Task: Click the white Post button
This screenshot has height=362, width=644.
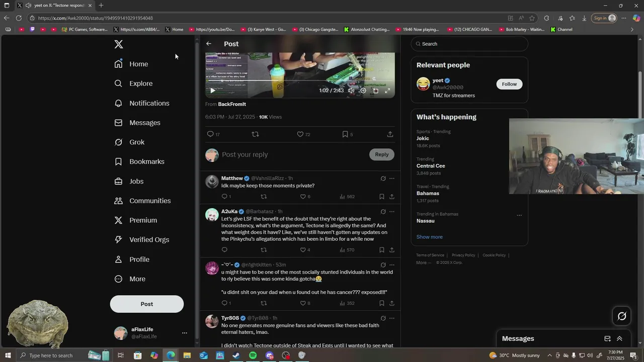Action: 147,304
